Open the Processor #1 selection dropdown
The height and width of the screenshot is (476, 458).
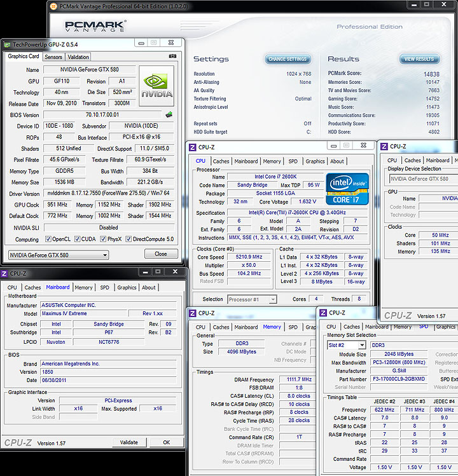[252, 299]
